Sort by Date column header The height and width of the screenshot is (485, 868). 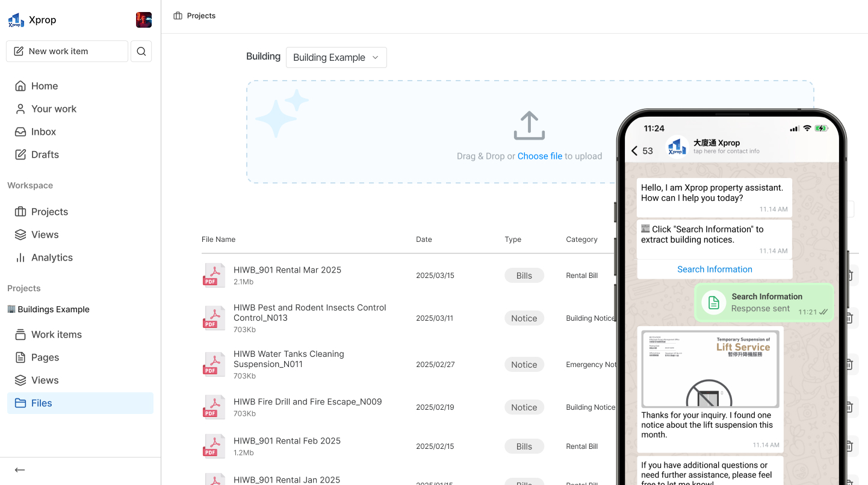click(424, 239)
